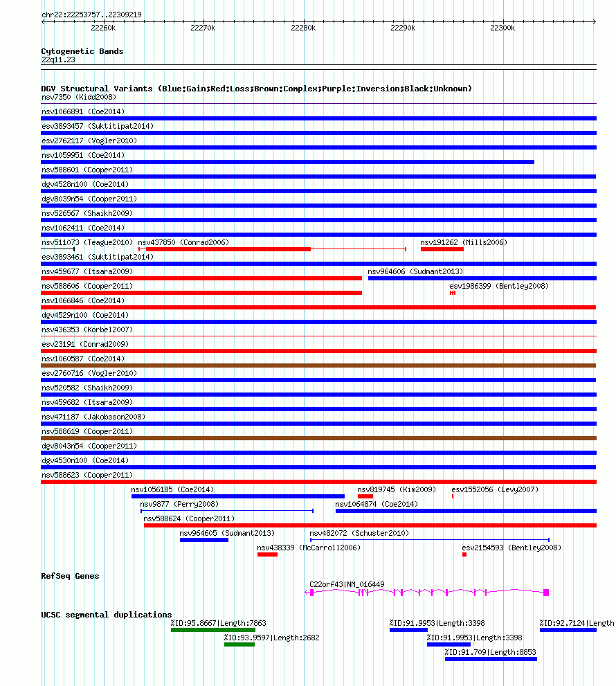Click dgv4530n100 (Coe2014) label
The width and height of the screenshot is (616, 686).
[x=85, y=461]
